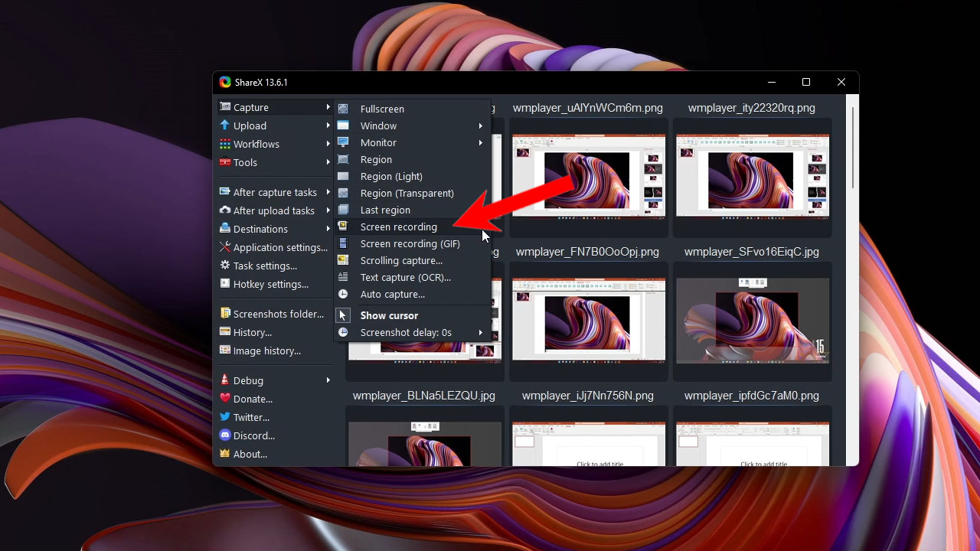Open Auto capture settings

pos(394,294)
